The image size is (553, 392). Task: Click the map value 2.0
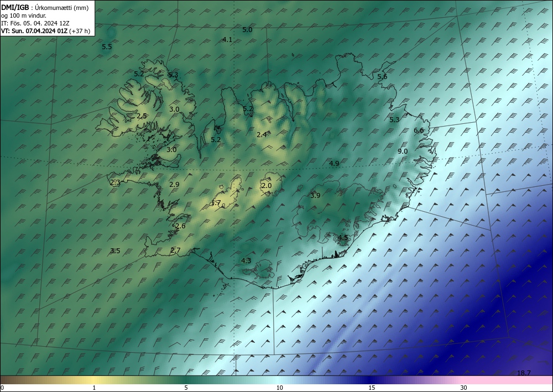coord(267,186)
